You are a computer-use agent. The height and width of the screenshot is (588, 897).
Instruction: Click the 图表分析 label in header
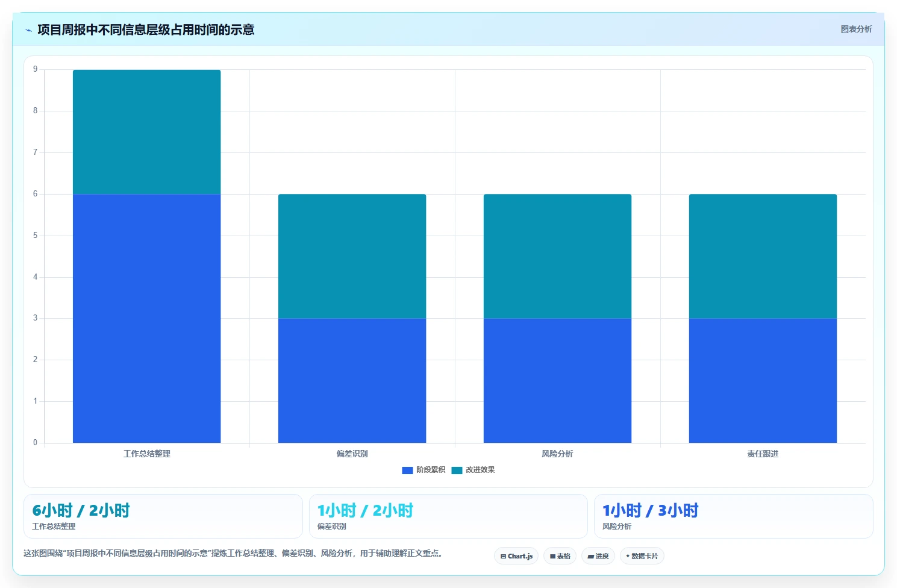pyautogui.click(x=856, y=29)
